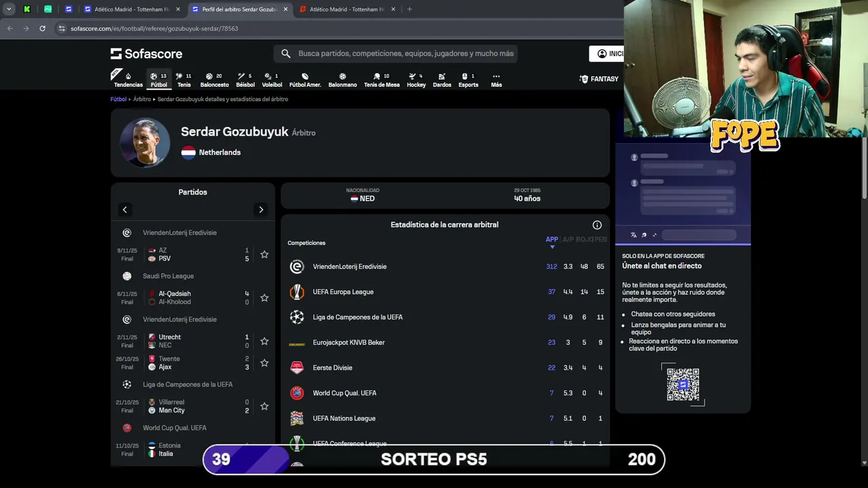Click Liga de Campeones de la UEFA heading in Partidos
Viewport: 868px width, 488px height.
(188, 384)
